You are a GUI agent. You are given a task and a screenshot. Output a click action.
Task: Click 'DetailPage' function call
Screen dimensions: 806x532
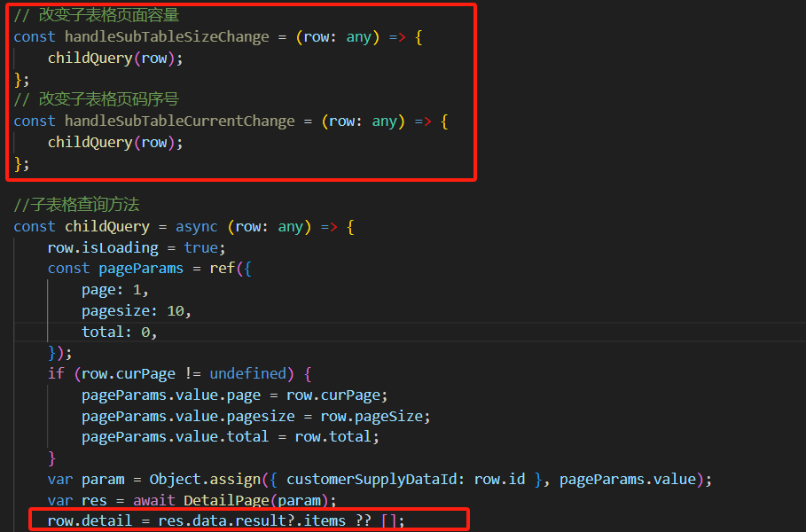coord(226,501)
